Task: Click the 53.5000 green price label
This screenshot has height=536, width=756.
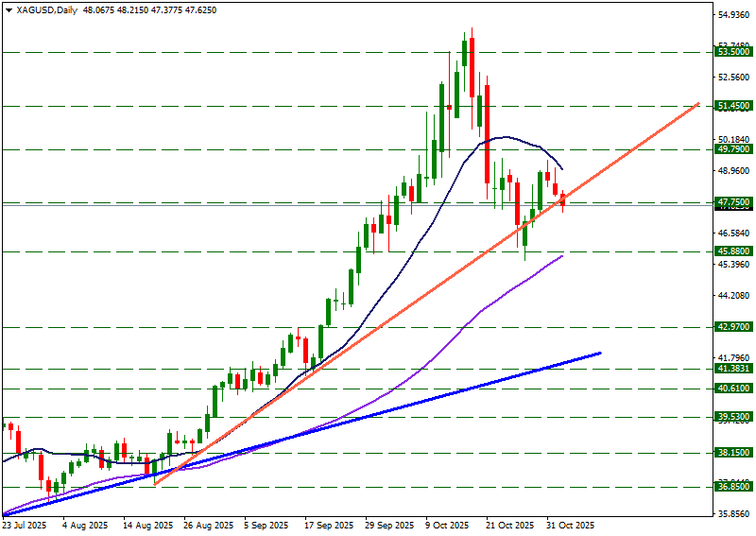Action: point(733,53)
